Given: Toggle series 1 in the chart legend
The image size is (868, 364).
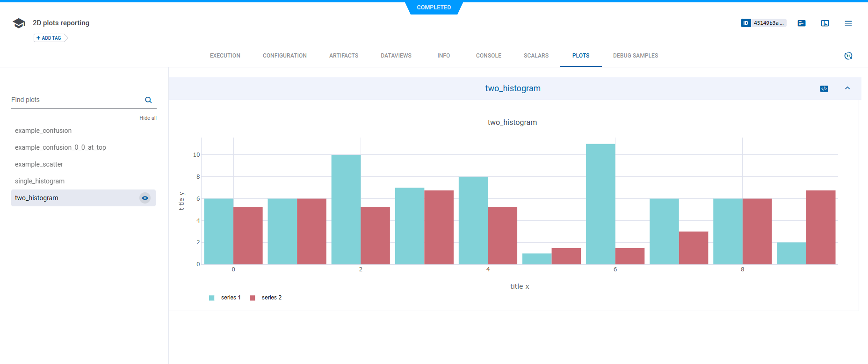Looking at the screenshot, I should coord(231,298).
